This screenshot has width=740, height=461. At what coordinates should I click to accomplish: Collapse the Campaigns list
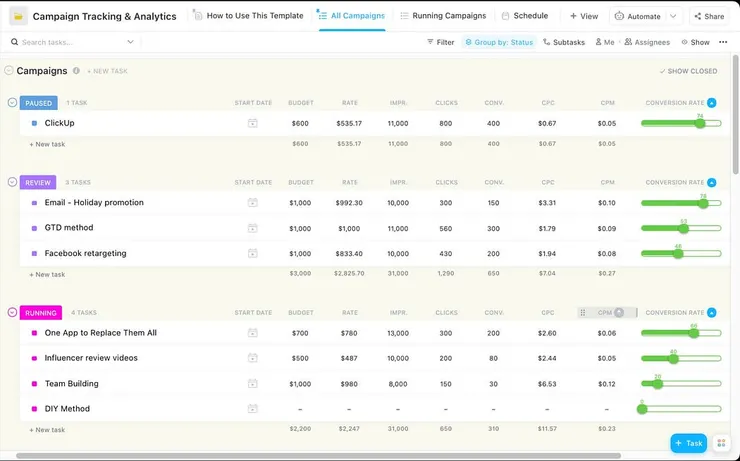[x=8, y=71]
